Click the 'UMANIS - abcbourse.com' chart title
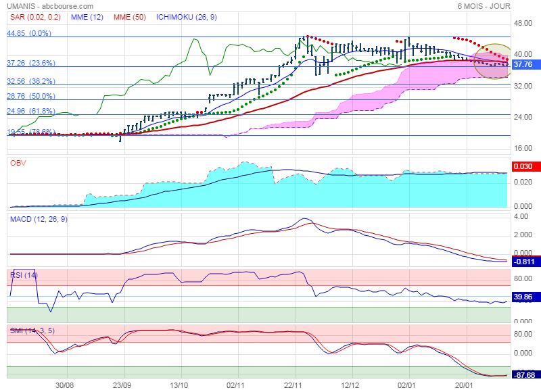 (50, 6)
